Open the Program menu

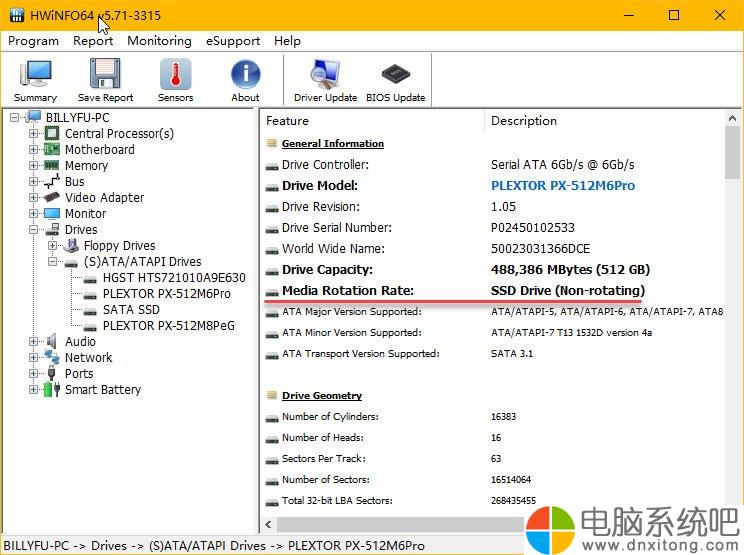point(33,41)
